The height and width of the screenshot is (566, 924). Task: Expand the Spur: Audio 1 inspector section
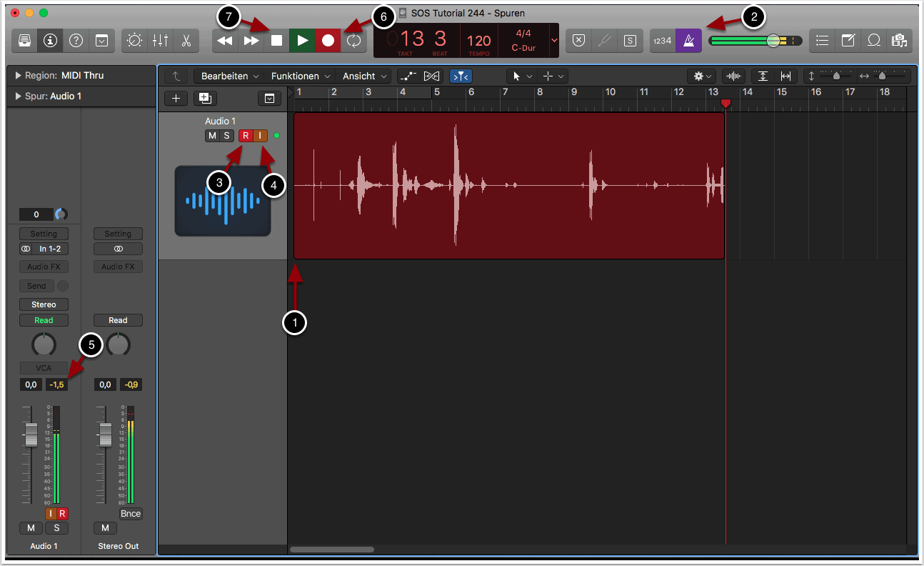pos(18,96)
